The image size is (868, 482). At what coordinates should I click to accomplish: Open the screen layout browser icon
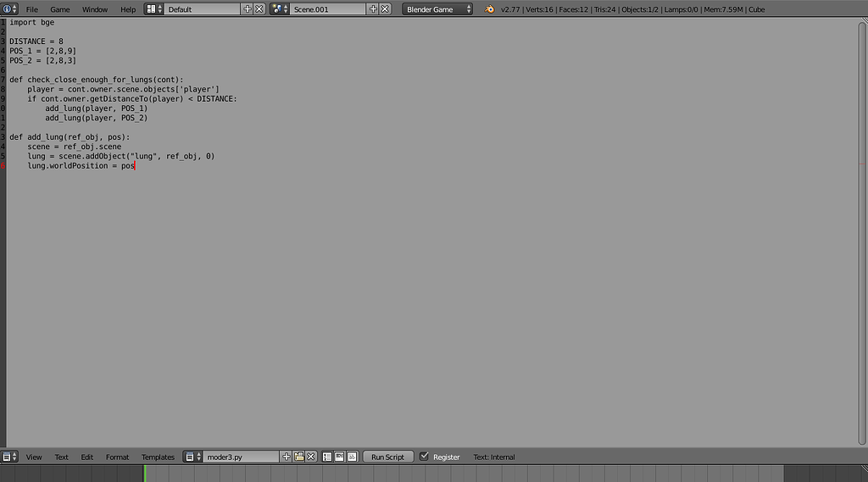point(154,9)
